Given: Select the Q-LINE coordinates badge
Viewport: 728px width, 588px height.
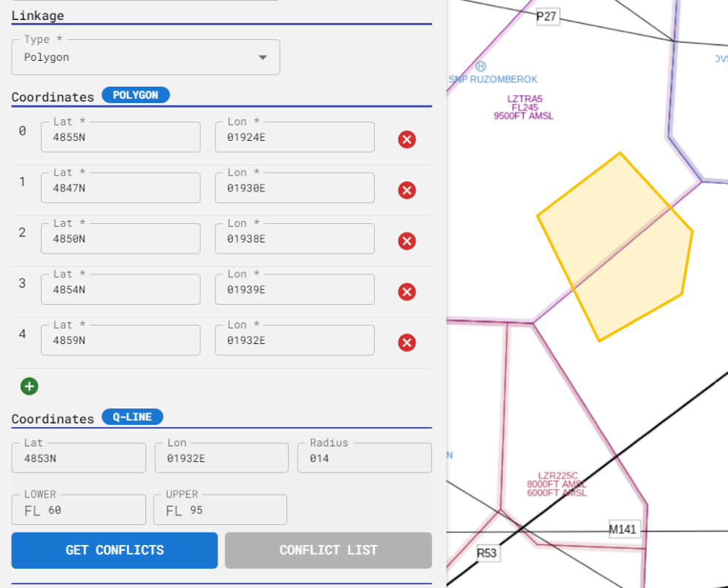Looking at the screenshot, I should click(x=132, y=417).
